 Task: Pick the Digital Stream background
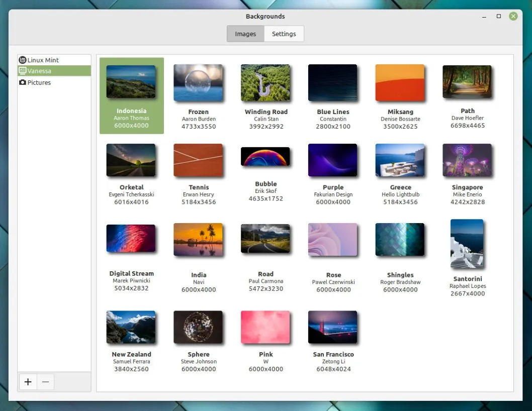[x=131, y=239]
